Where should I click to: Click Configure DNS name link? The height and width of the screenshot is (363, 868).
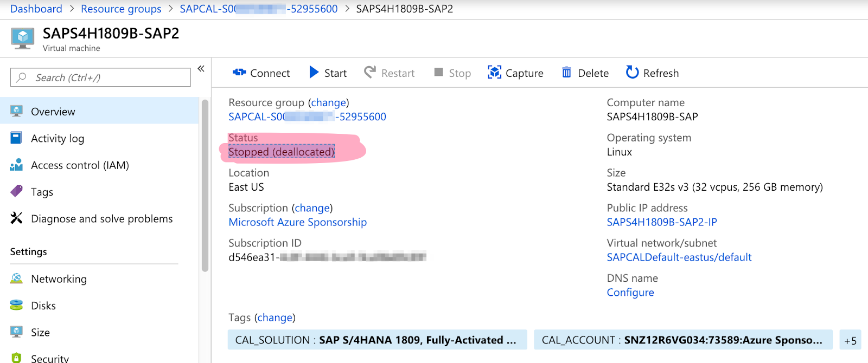point(630,293)
